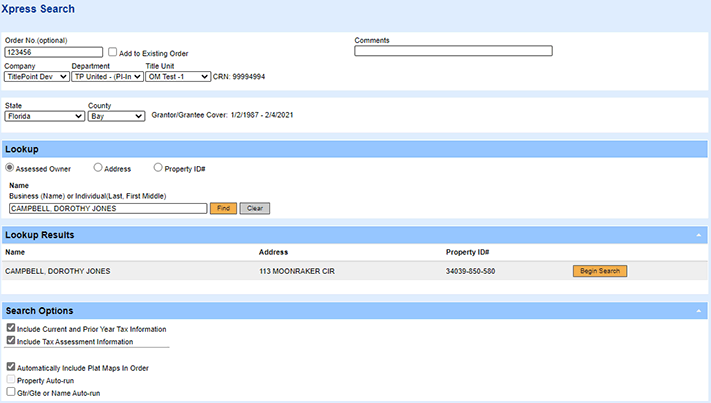Collapse the Lookup Results section arrow

[697, 235]
